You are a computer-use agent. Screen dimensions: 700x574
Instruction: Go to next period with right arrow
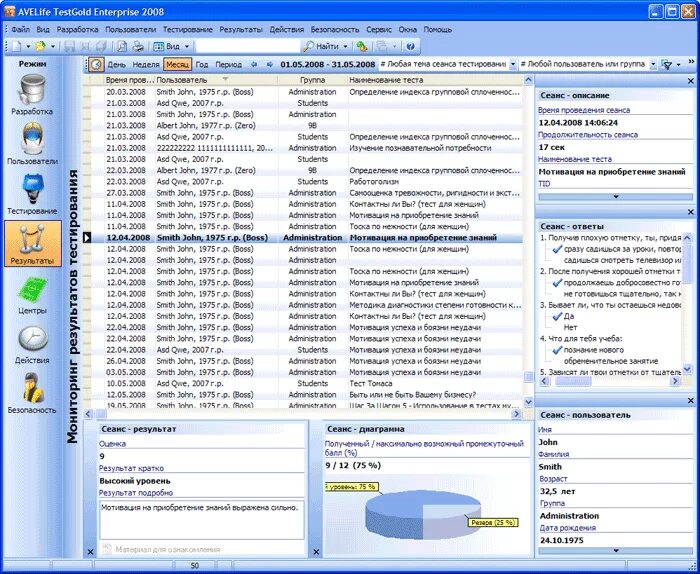270,64
